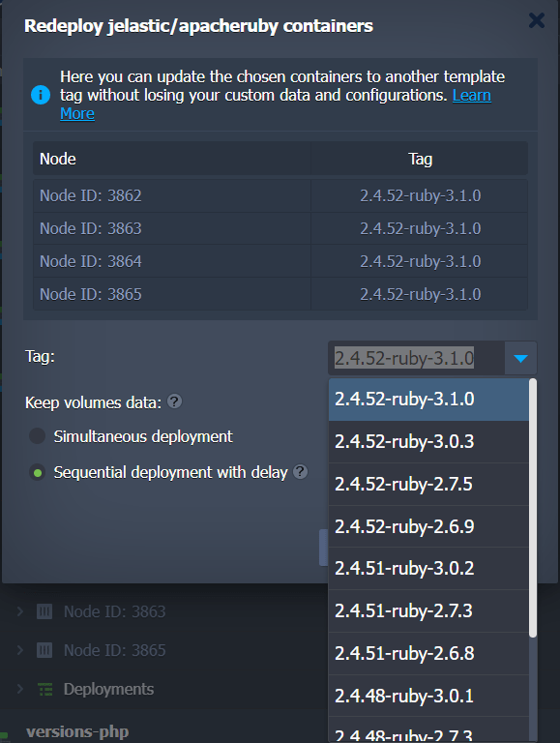
Task: Click container icon for Node ID: 3863
Action: coord(44,611)
